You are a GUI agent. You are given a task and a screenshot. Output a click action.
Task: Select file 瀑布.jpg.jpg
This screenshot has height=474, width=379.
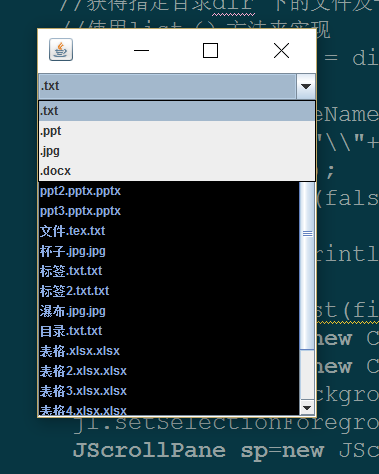(169, 311)
